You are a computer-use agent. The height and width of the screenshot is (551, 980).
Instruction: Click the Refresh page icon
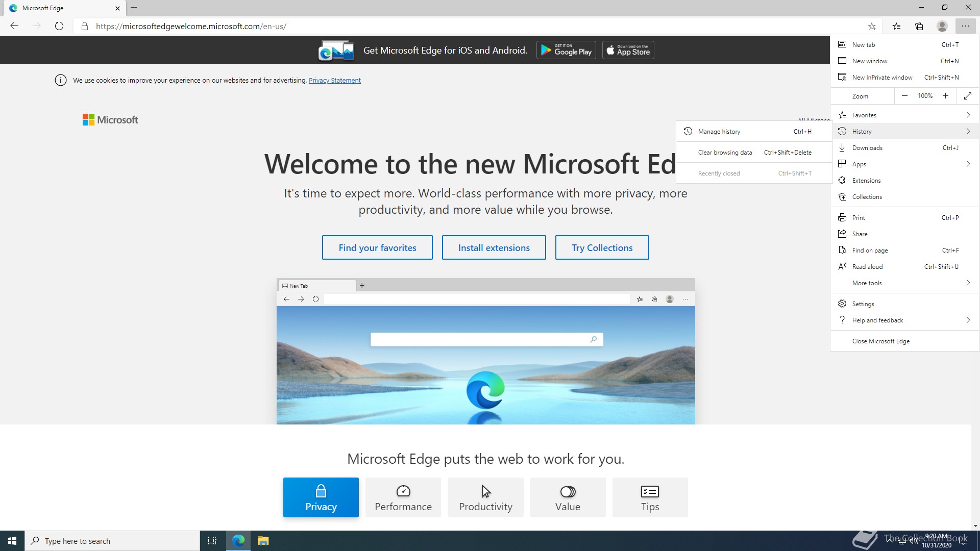59,26
